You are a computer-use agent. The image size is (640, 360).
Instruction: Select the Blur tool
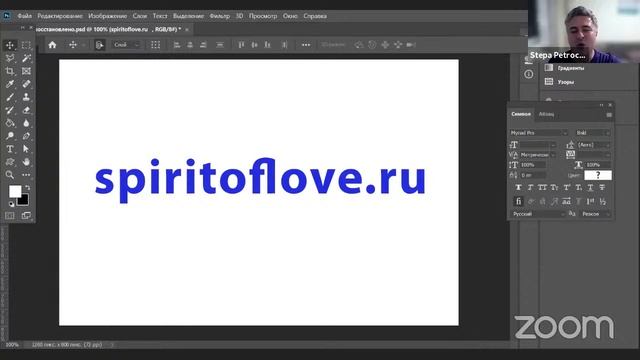(26, 123)
